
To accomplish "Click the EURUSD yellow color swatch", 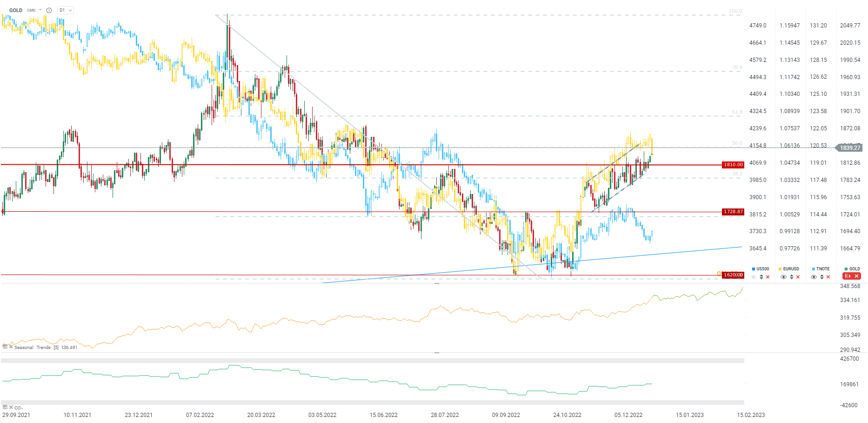I will (x=780, y=269).
